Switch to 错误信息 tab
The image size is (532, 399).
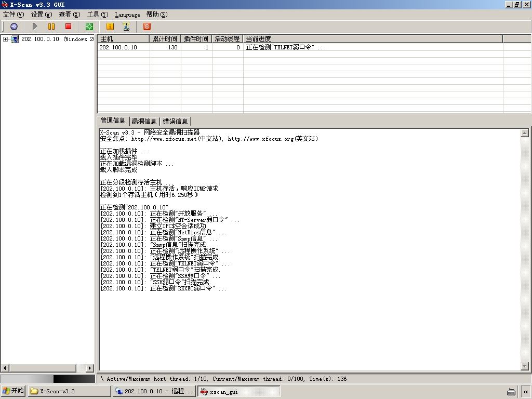[x=175, y=122]
